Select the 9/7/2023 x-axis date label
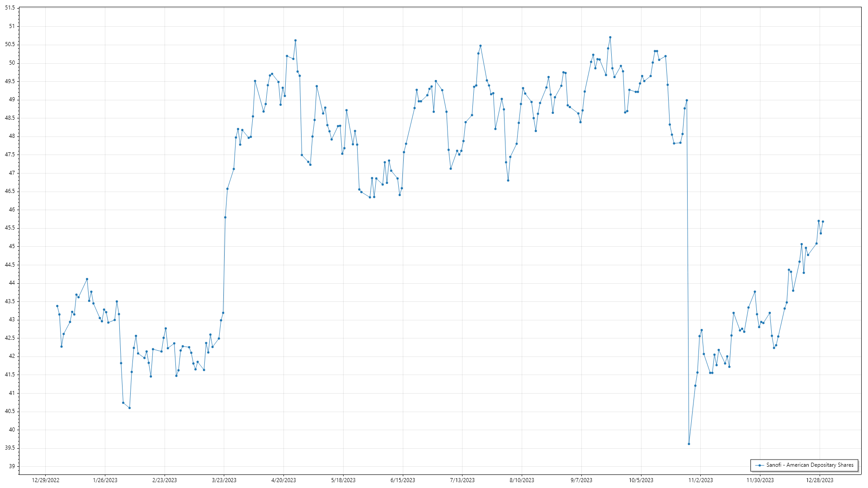The height and width of the screenshot is (488, 868). 581,480
